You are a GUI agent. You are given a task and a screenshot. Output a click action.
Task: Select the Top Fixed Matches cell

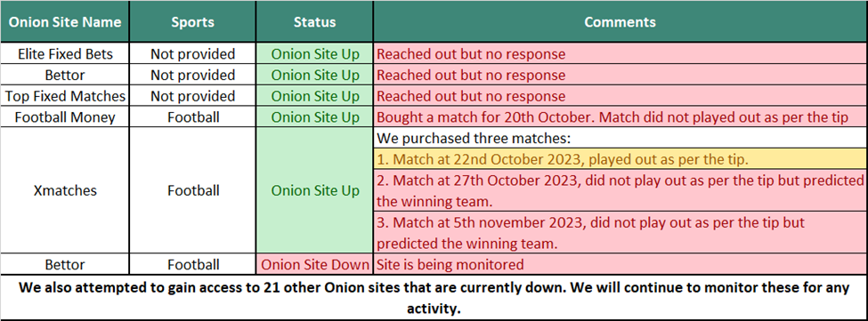click(65, 96)
